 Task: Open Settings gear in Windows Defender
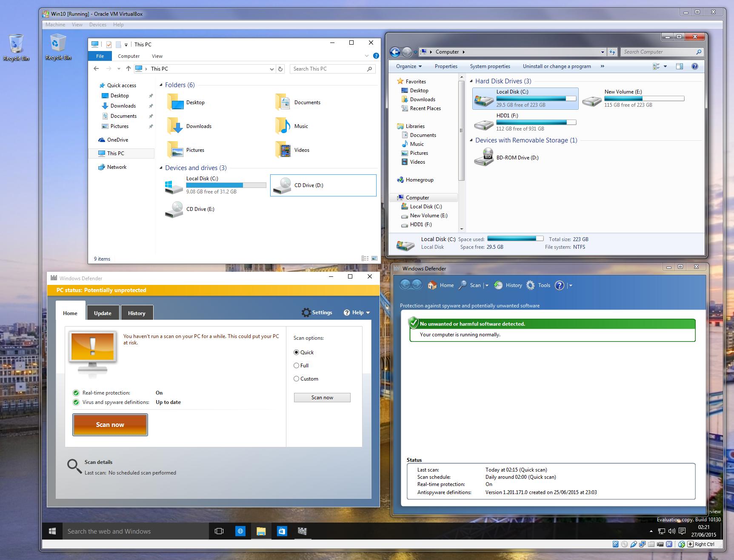[x=317, y=313]
